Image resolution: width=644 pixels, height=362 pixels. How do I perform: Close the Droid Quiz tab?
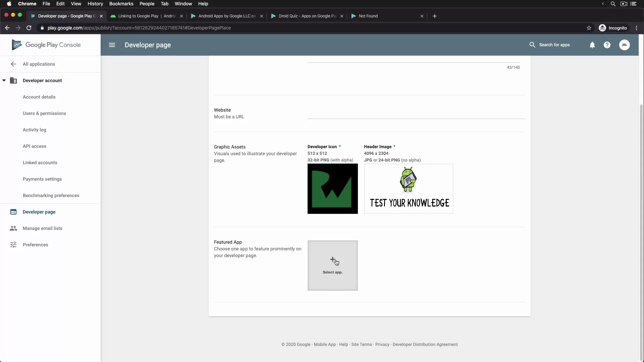(x=342, y=16)
